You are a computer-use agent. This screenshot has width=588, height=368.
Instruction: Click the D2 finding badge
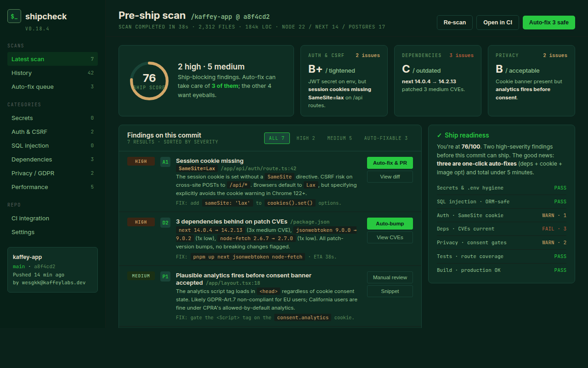pos(165,223)
